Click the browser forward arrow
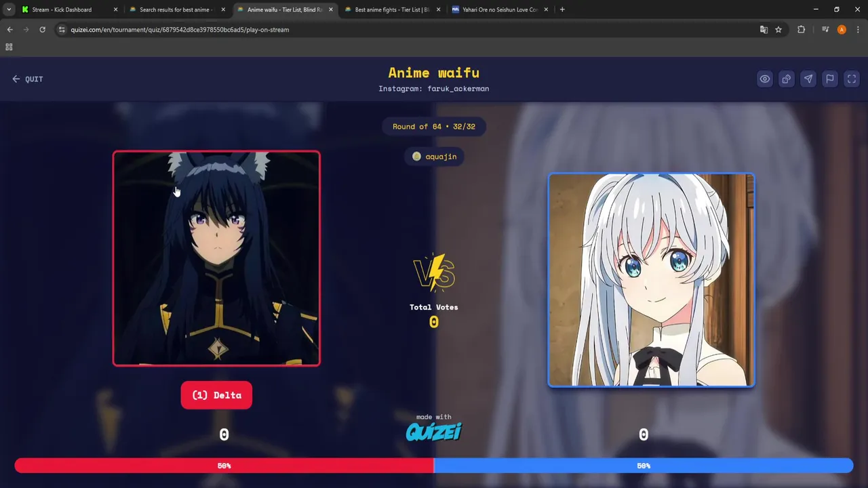This screenshot has height=488, width=868. point(26,30)
